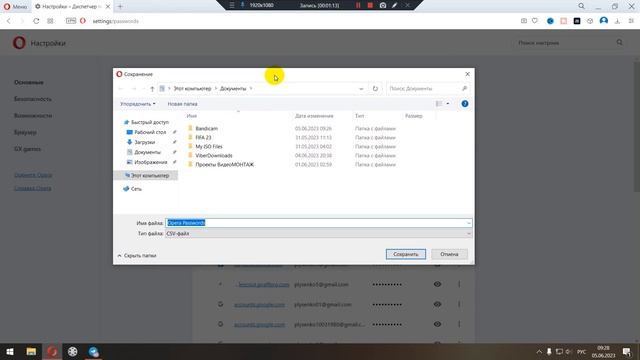
Task: Open Opera downloads arrow icon
Action: [x=617, y=21]
